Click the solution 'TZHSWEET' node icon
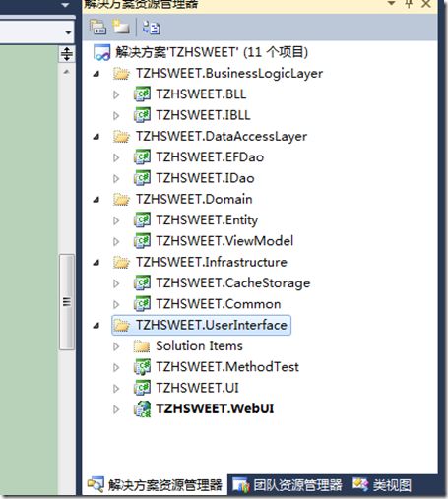This screenshot has width=448, height=499. 101,52
